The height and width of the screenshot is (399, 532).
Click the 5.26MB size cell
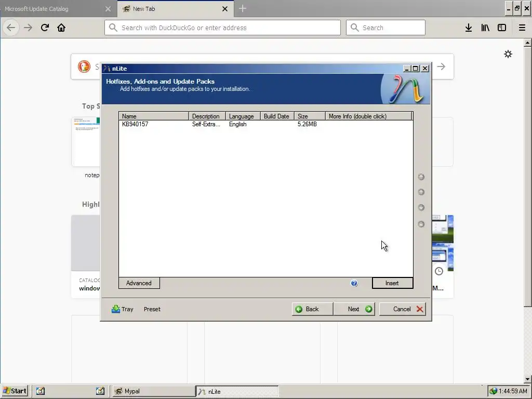[307, 124]
